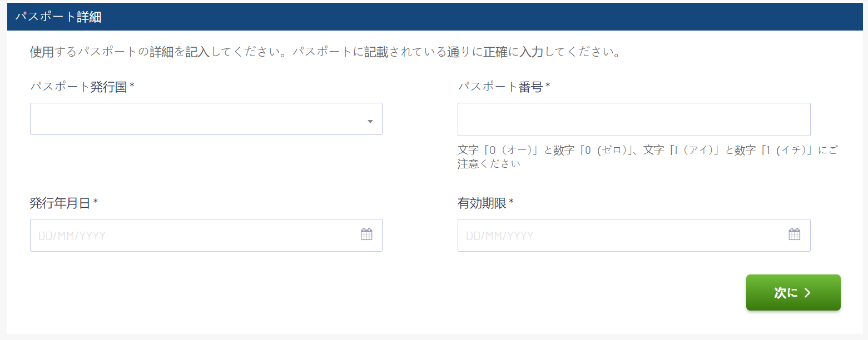Click the O and 0 caution hint text
868x340 pixels.
647,157
